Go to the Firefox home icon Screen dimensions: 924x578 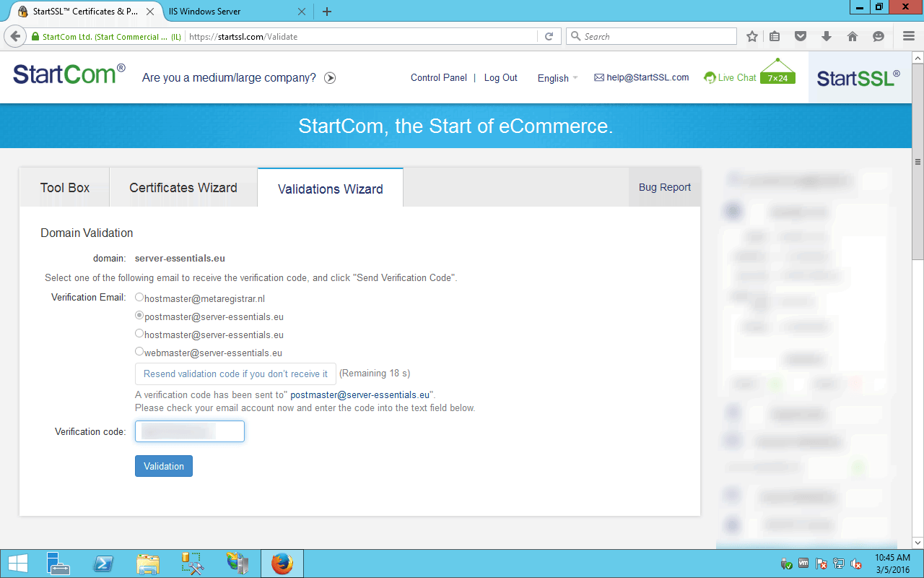coord(853,36)
